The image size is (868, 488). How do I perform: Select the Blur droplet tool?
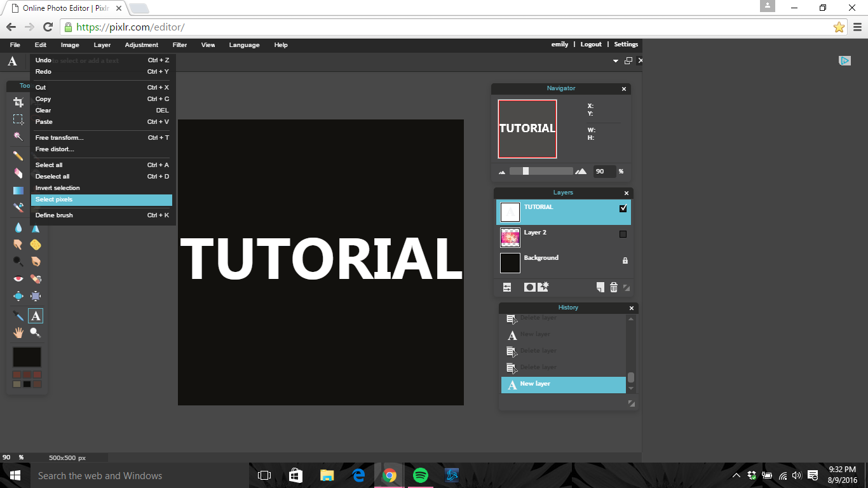click(x=18, y=227)
